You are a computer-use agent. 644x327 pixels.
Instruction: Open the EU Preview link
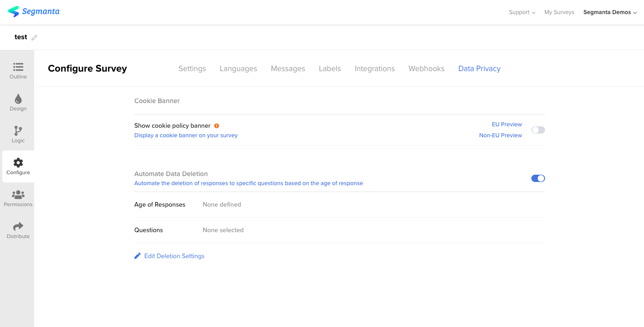pos(507,125)
